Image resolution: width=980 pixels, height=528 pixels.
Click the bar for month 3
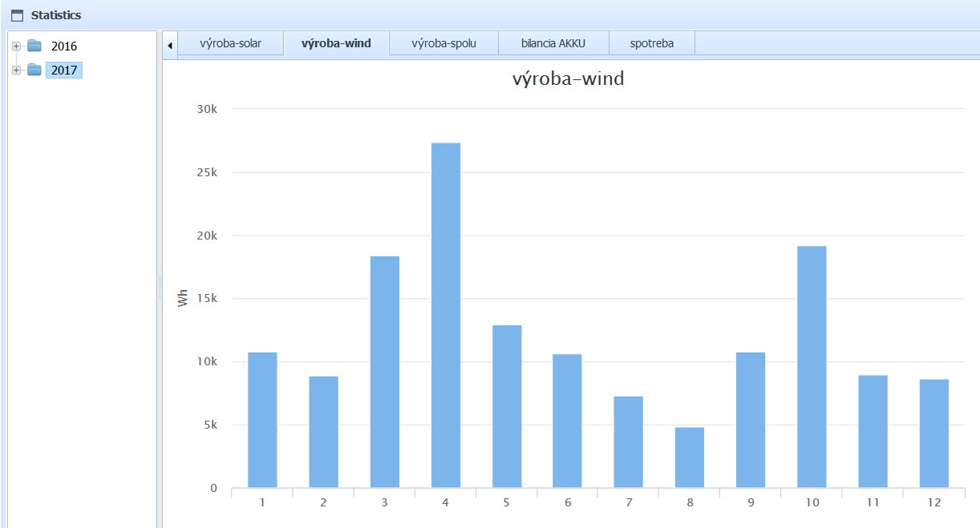tap(384, 372)
